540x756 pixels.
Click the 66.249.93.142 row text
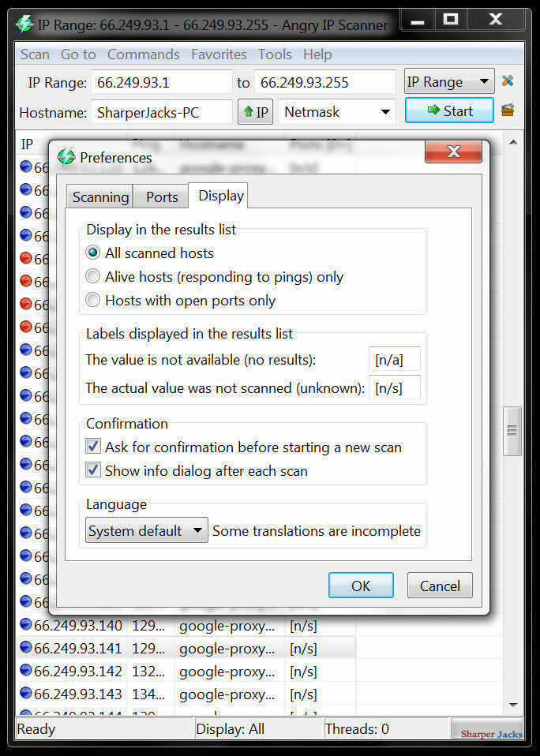pyautogui.click(x=77, y=671)
